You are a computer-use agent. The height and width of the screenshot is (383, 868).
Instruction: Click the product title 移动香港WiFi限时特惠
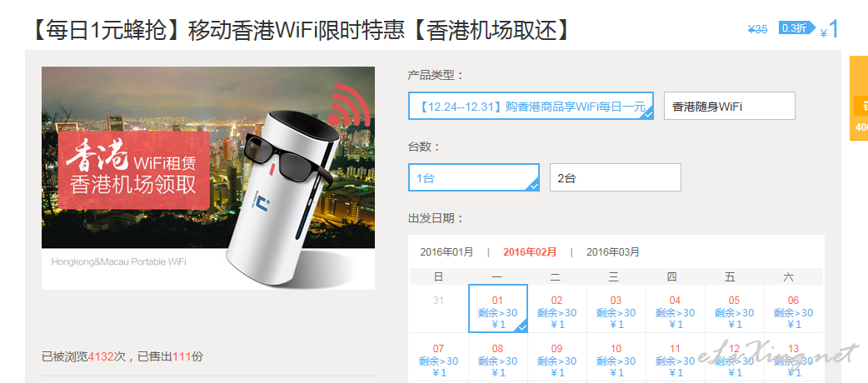pyautogui.click(x=297, y=30)
